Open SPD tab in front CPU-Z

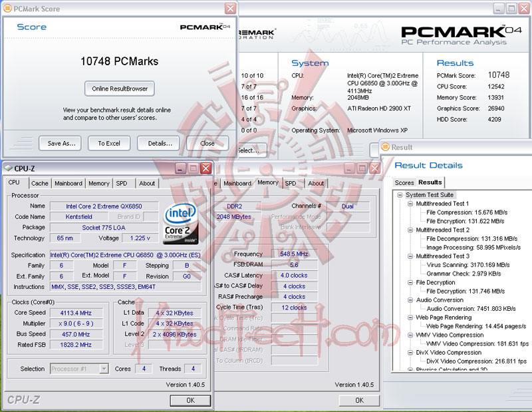[x=122, y=184]
